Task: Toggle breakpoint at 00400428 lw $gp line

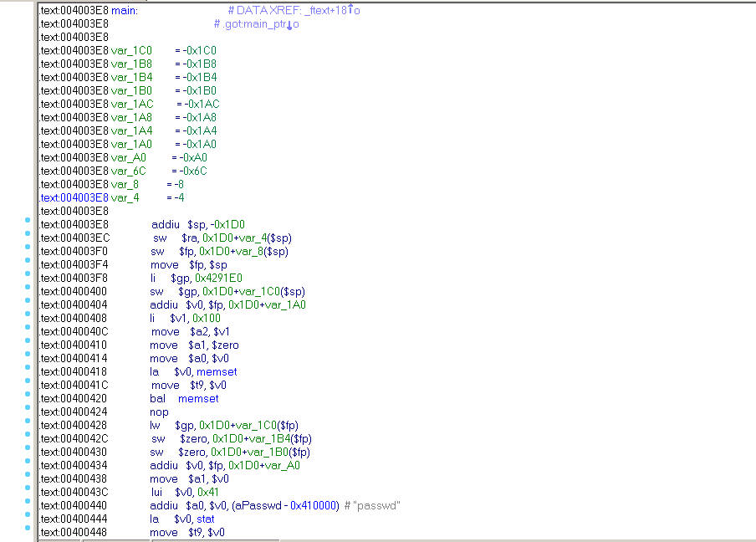Action: 28,425
